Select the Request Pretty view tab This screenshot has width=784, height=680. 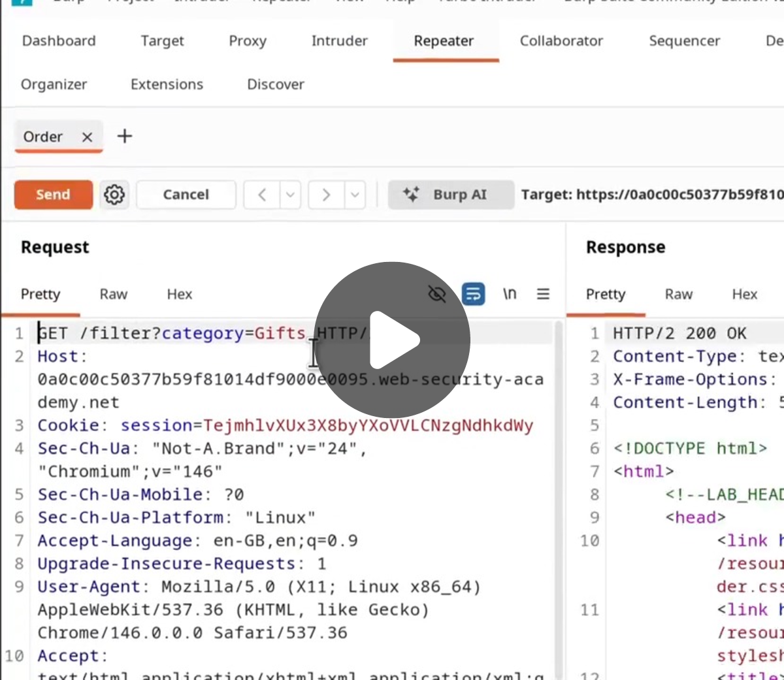tap(41, 294)
